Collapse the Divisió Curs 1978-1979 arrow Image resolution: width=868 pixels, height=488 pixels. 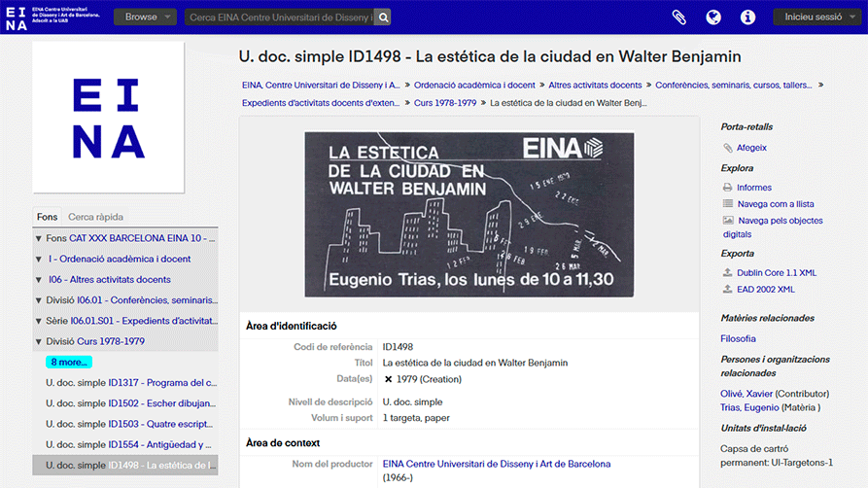[x=39, y=342]
